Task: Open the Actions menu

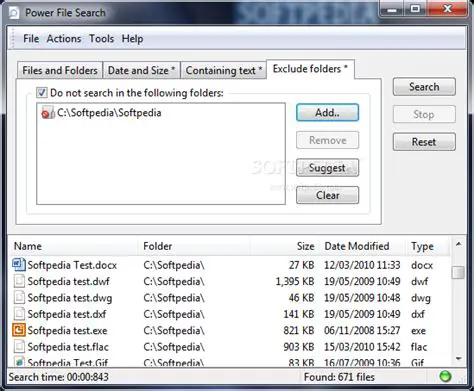Action: 64,39
